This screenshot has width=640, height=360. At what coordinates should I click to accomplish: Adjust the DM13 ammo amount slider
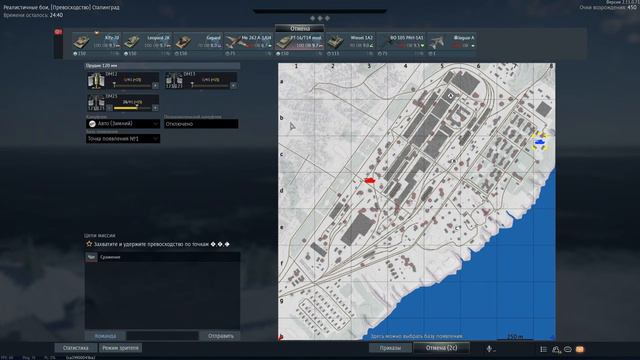coord(210,86)
